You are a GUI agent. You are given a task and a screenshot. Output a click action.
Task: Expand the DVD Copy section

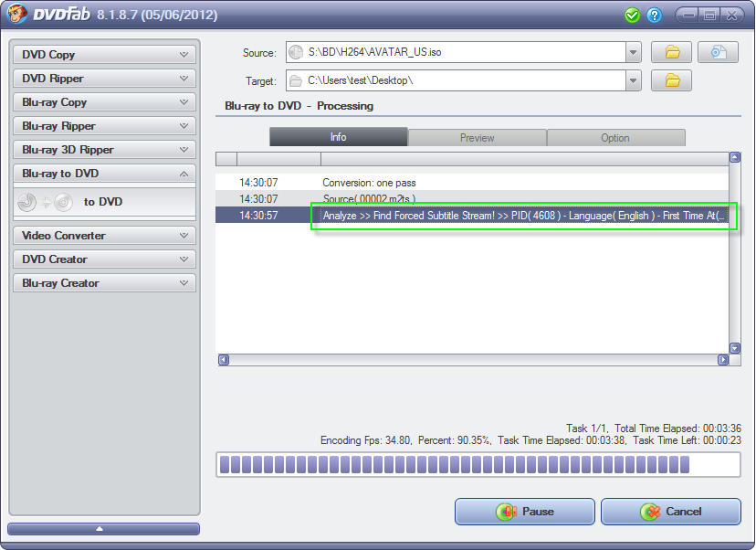coord(104,55)
